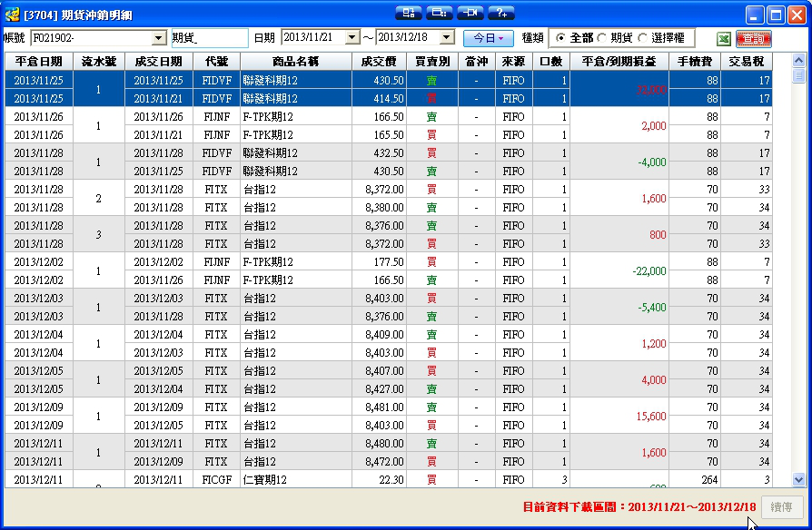Select the 選擇權 radio button

click(643, 38)
